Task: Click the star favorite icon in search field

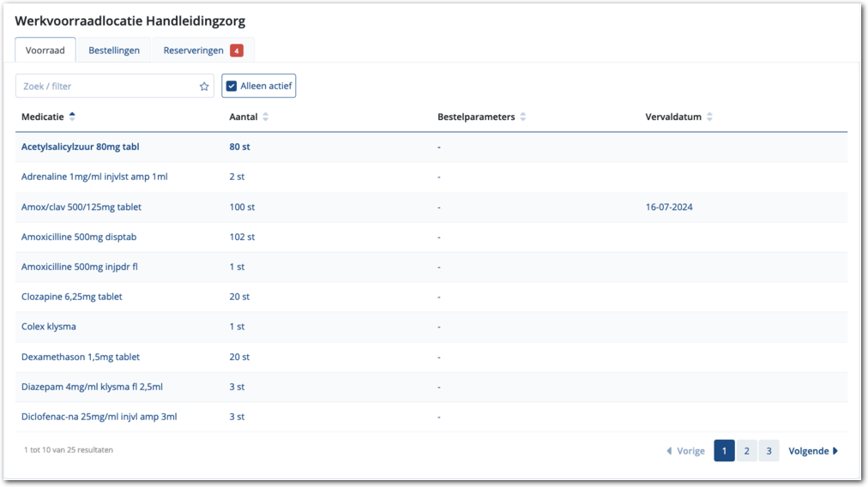Action: pyautogui.click(x=204, y=87)
